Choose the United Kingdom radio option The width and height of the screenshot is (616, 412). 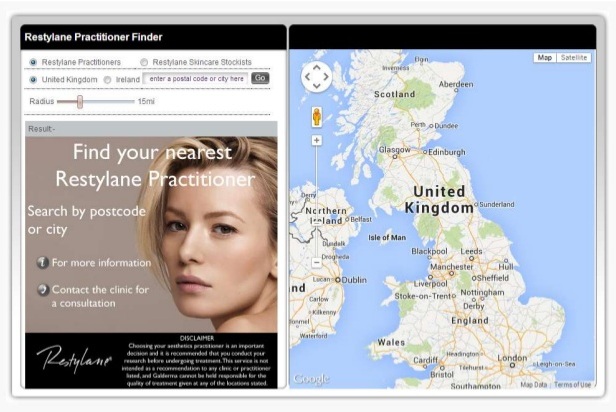[x=33, y=80]
